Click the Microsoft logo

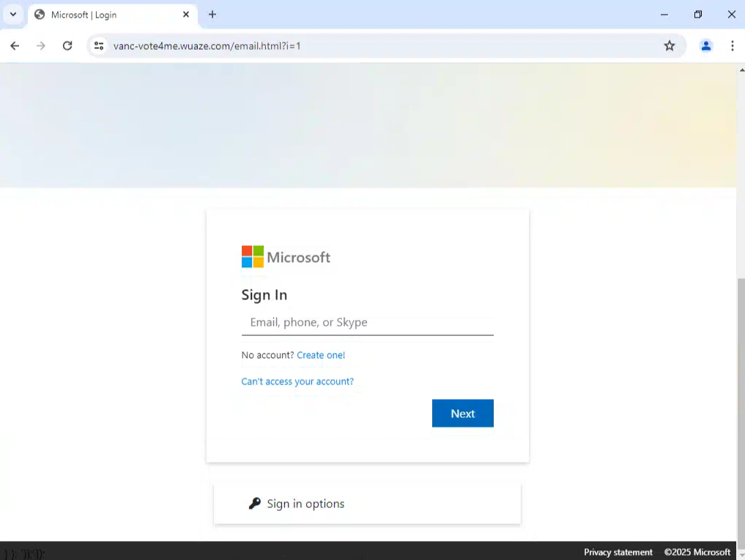[x=286, y=257]
